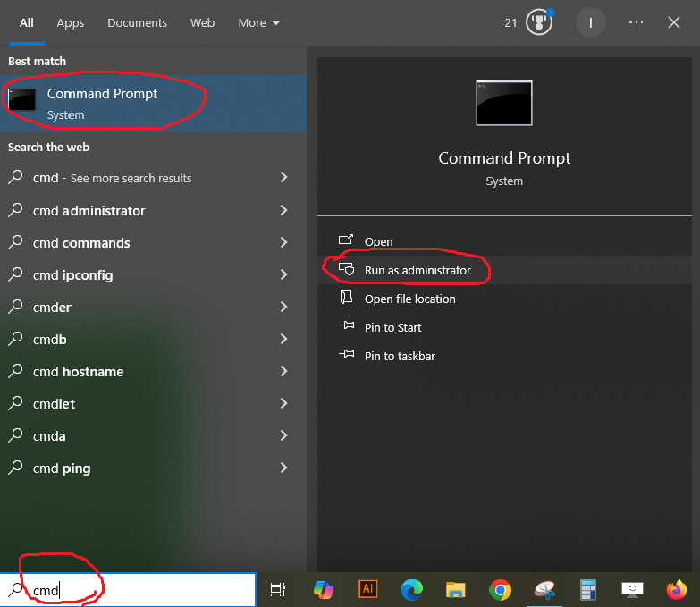Click the pin icon beside Pin to Start
Screen dimensions: 700x607
(x=346, y=325)
